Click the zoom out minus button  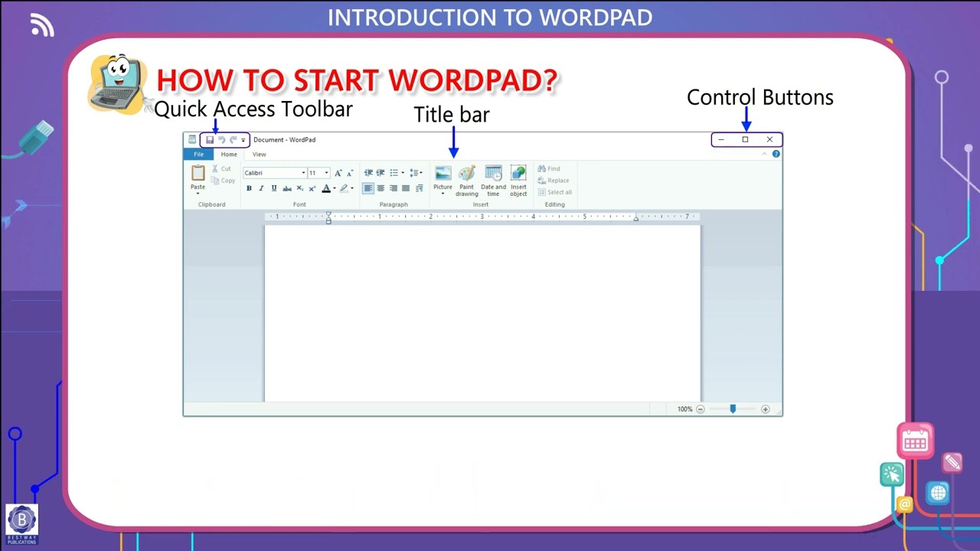(701, 409)
